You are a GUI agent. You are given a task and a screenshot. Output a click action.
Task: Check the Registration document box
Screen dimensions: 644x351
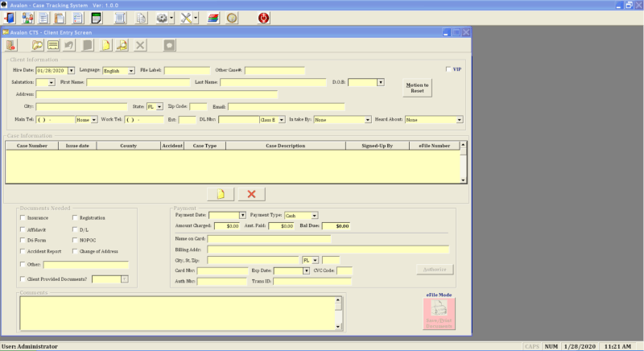[75, 217]
